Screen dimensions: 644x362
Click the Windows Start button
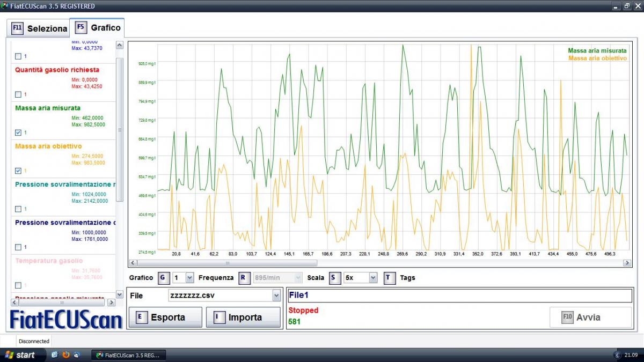[20, 355]
